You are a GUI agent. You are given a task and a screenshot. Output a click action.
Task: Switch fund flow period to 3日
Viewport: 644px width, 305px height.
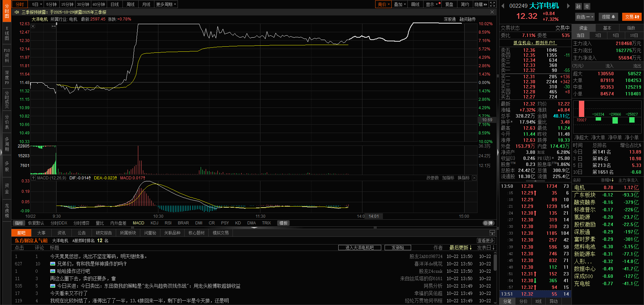click(x=598, y=36)
